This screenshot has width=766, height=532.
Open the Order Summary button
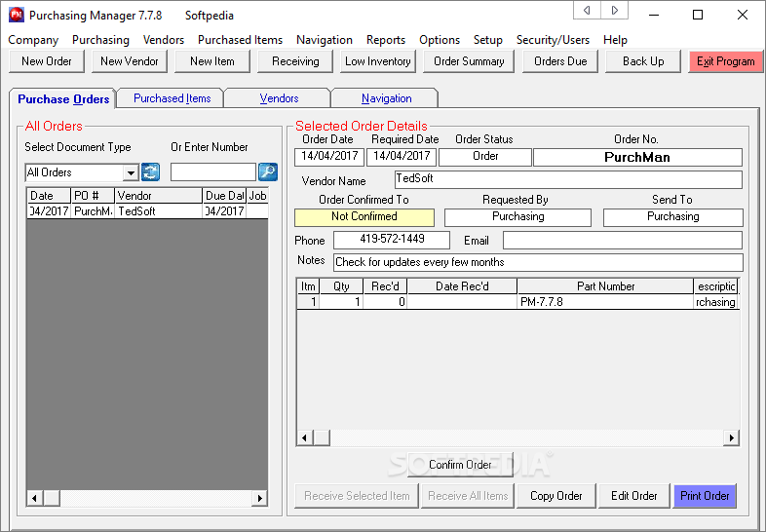[469, 61]
